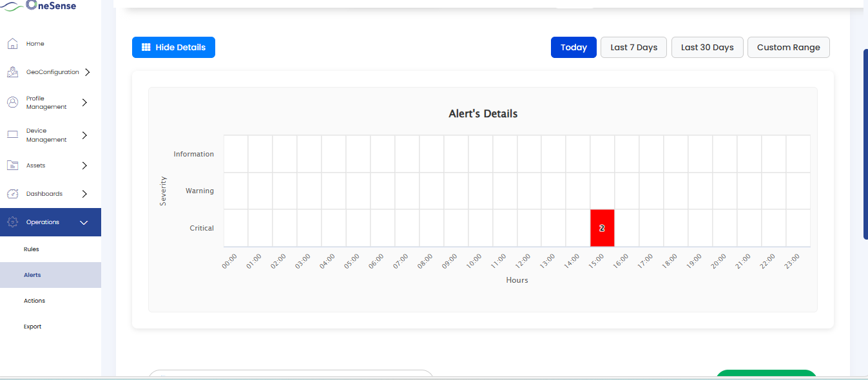Click the Hide Details button
868x380 pixels.
[173, 47]
